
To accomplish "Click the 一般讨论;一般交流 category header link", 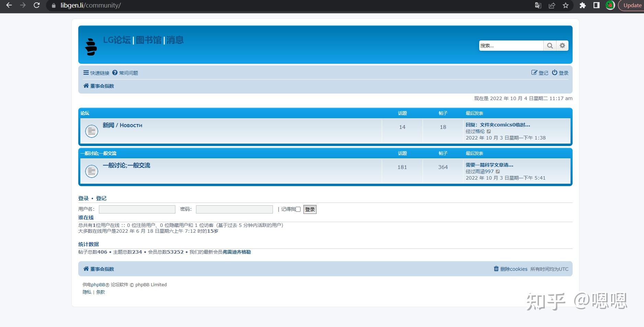I will (x=99, y=153).
